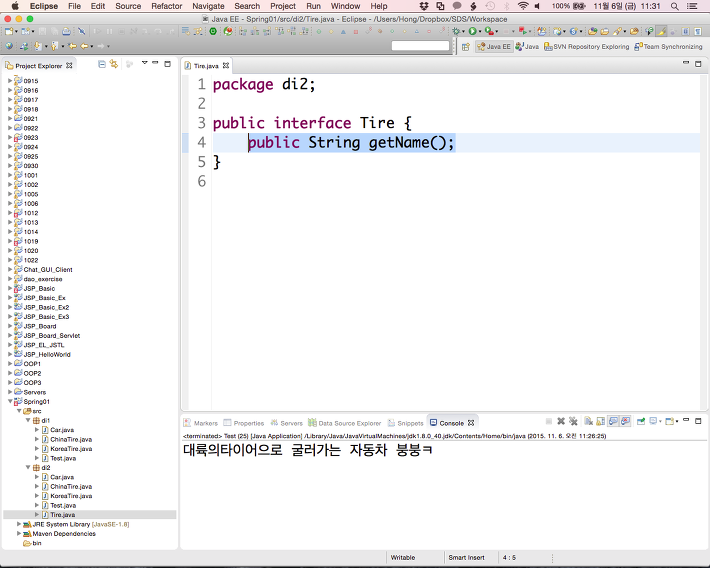Switch to the Markers tab
This screenshot has width=710, height=568.
point(201,423)
